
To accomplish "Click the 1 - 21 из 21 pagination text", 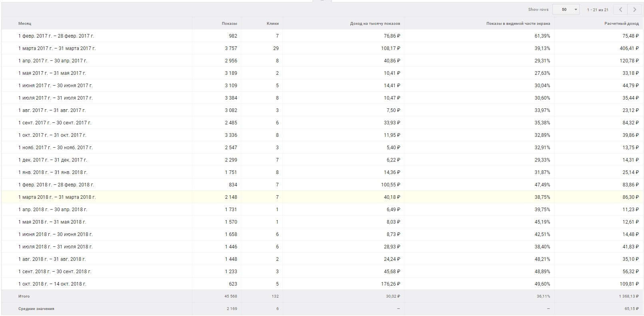I will [598, 10].
